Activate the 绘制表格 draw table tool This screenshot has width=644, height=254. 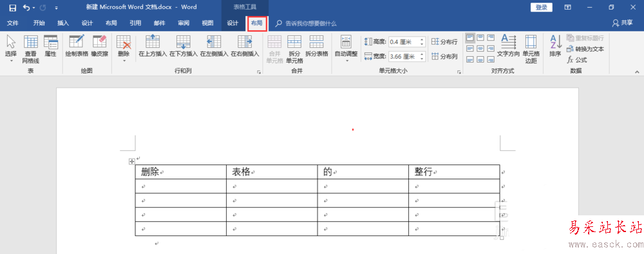pyautogui.click(x=77, y=46)
